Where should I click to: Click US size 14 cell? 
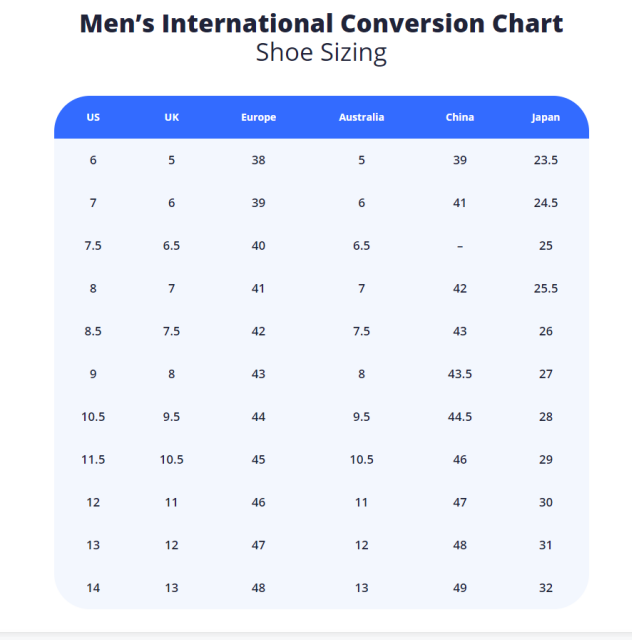[93, 588]
